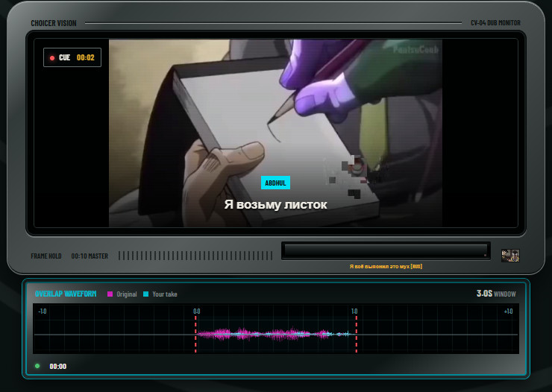Click the CHOICER VISION title
This screenshot has height=392, width=552.
point(54,23)
